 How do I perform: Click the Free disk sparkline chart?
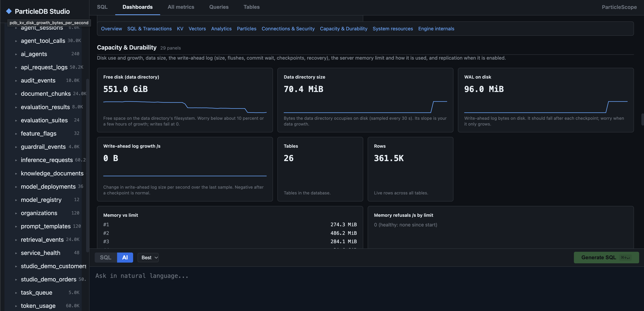(185, 107)
